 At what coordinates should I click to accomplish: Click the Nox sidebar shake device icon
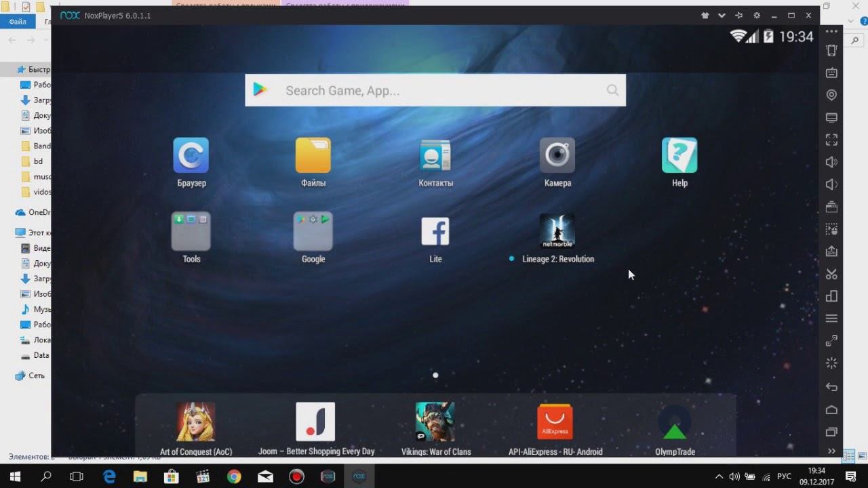point(831,50)
